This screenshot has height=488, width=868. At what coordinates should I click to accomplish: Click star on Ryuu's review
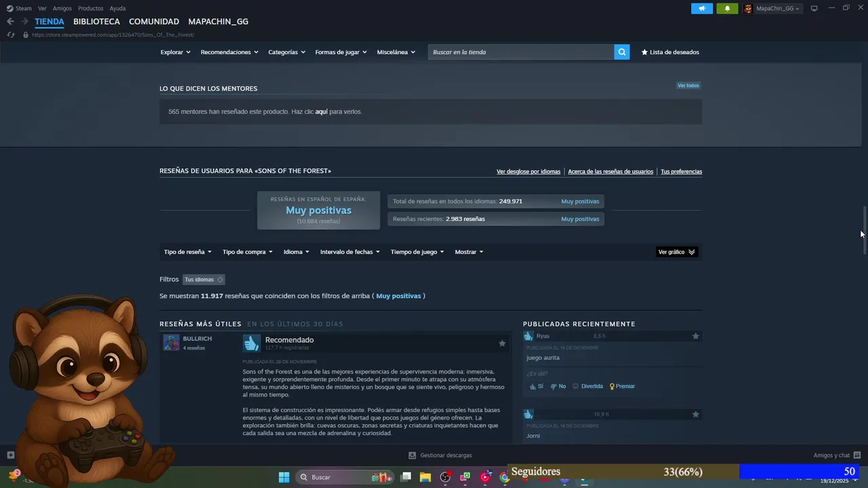point(695,336)
